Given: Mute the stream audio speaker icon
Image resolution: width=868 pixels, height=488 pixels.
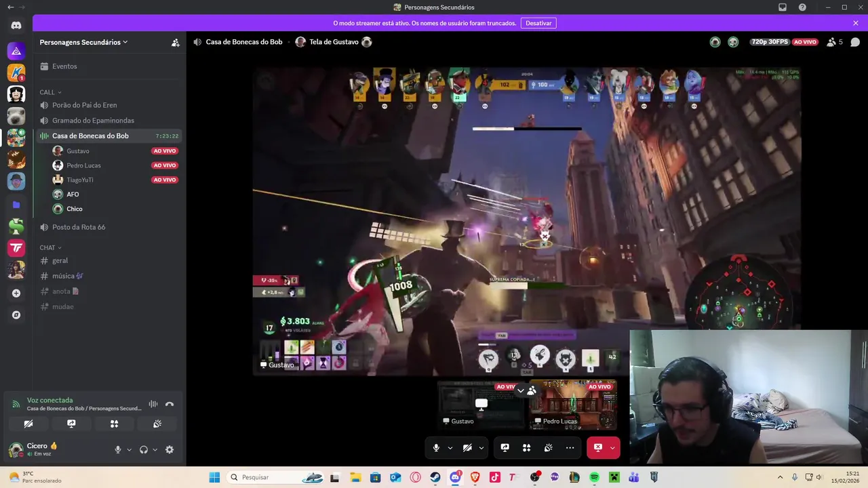Looking at the screenshot, I should tap(197, 42).
